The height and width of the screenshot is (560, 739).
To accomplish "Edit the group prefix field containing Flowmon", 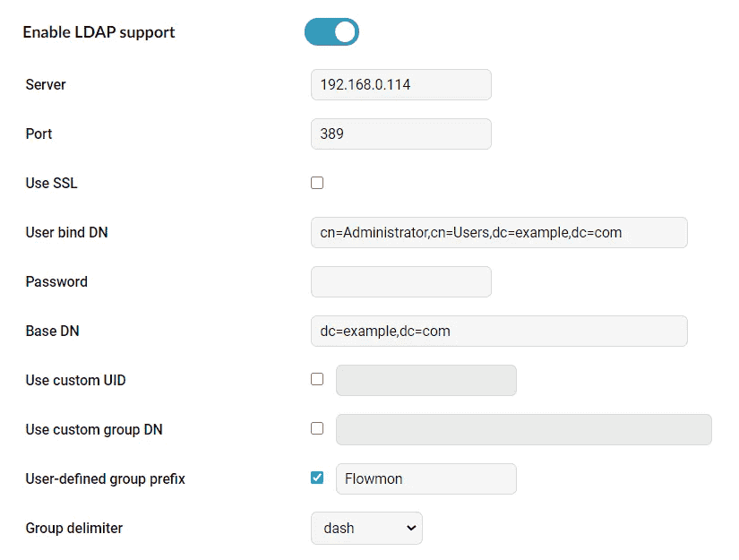I will click(x=425, y=478).
